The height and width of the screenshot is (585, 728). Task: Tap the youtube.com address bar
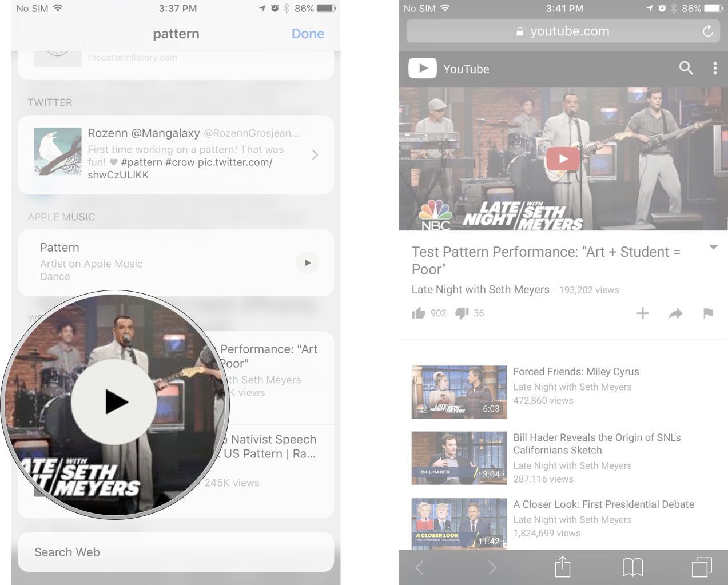(563, 31)
